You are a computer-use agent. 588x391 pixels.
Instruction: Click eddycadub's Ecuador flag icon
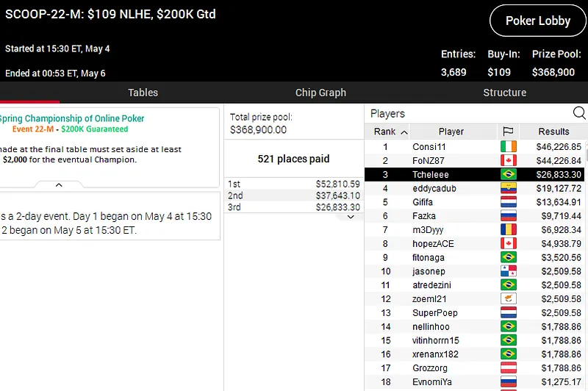coord(508,188)
